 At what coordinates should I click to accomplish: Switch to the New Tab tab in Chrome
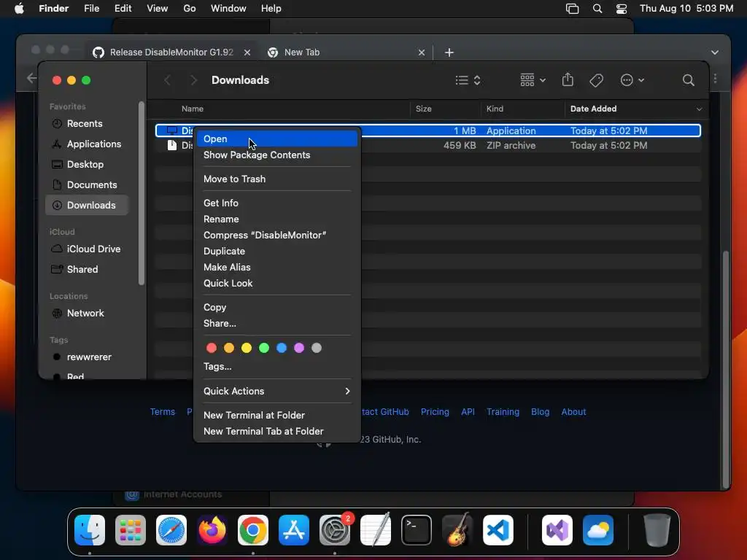[x=346, y=52]
